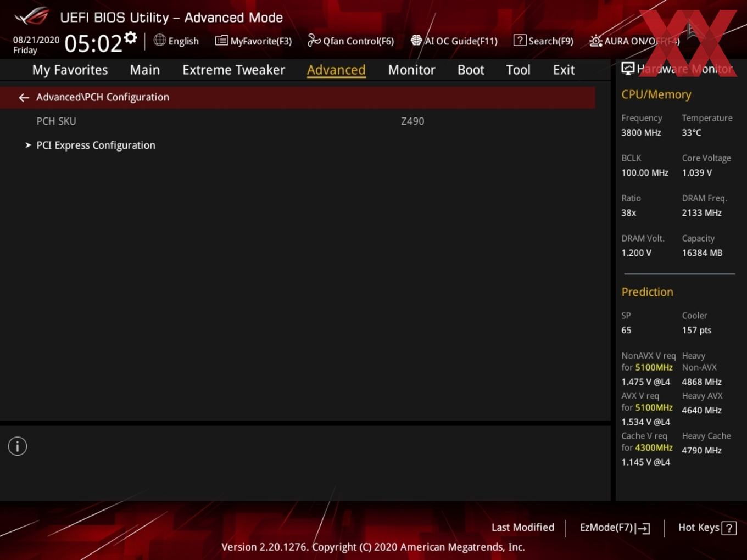Click the Search question mark icon

520,40
